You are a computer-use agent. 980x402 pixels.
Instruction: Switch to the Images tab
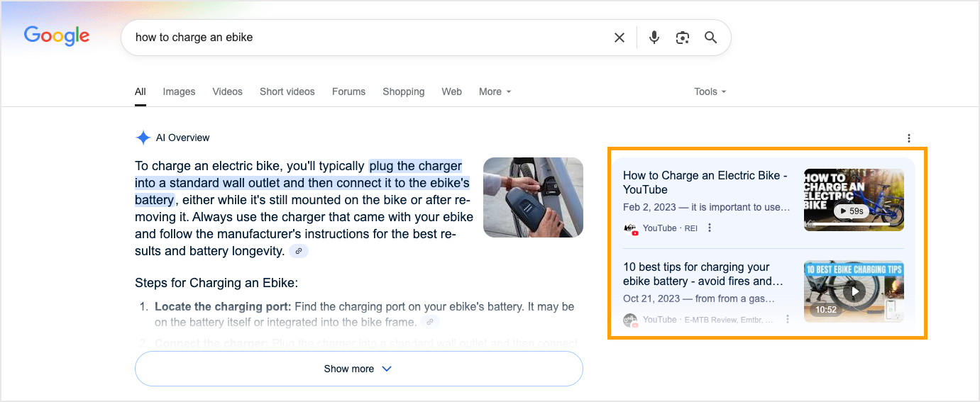click(179, 91)
